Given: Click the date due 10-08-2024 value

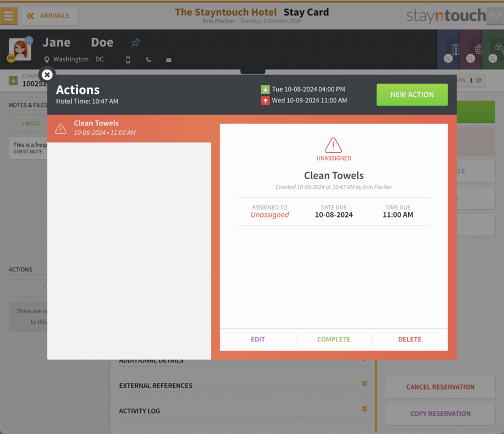Looking at the screenshot, I should click(334, 215).
